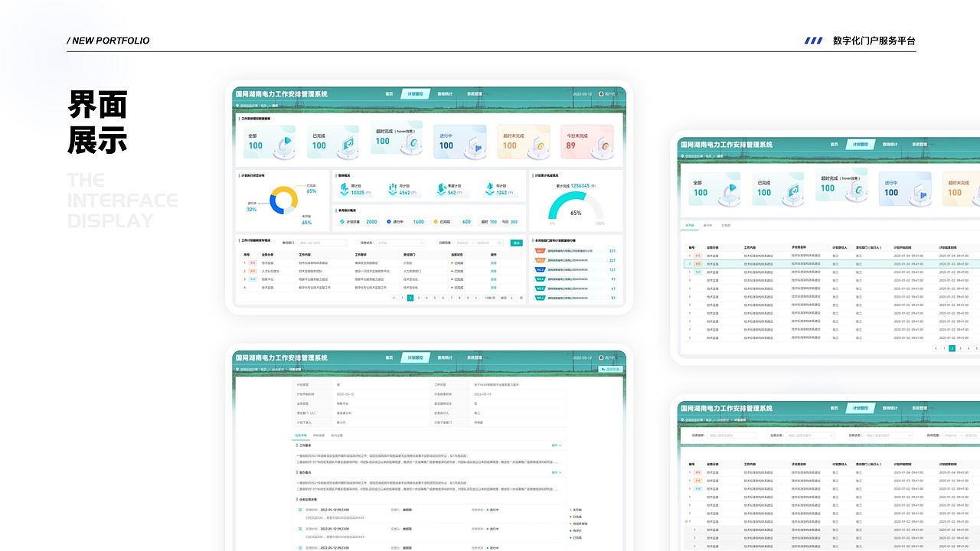Viewport: 980px width, 551px height.
Task: Click user avatar icon in top-left dashboard header
Action: pos(601,94)
